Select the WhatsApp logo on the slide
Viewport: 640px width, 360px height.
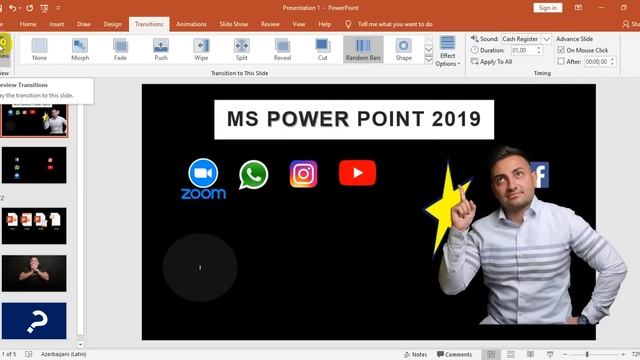253,175
